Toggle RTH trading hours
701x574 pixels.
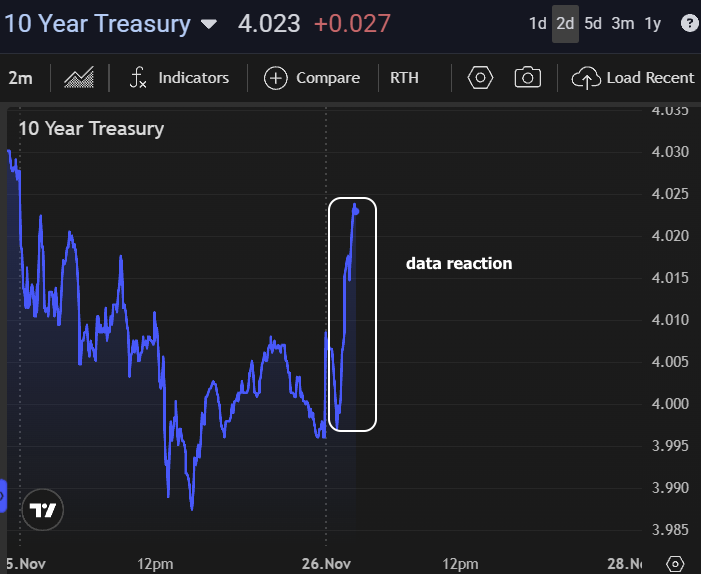[405, 78]
